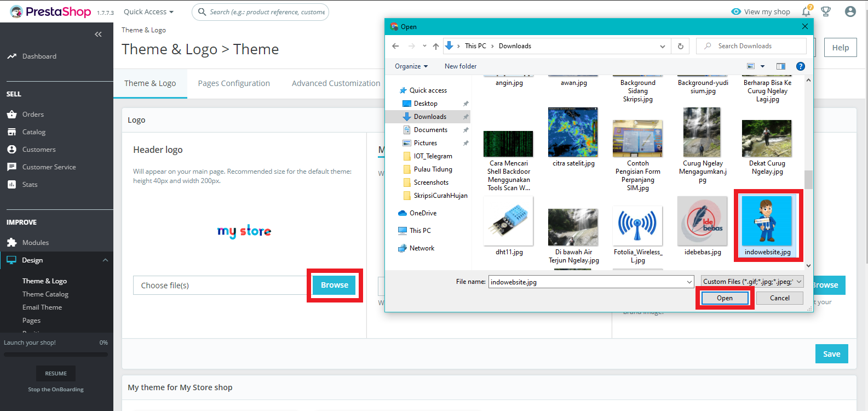Expand the Organize menu
This screenshot has height=411, width=868.
411,66
